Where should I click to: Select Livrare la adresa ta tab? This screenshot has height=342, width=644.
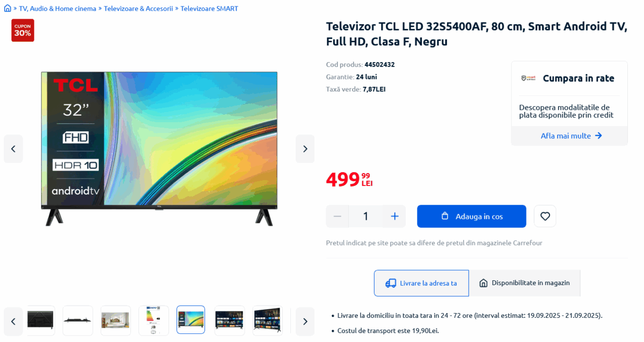click(421, 283)
